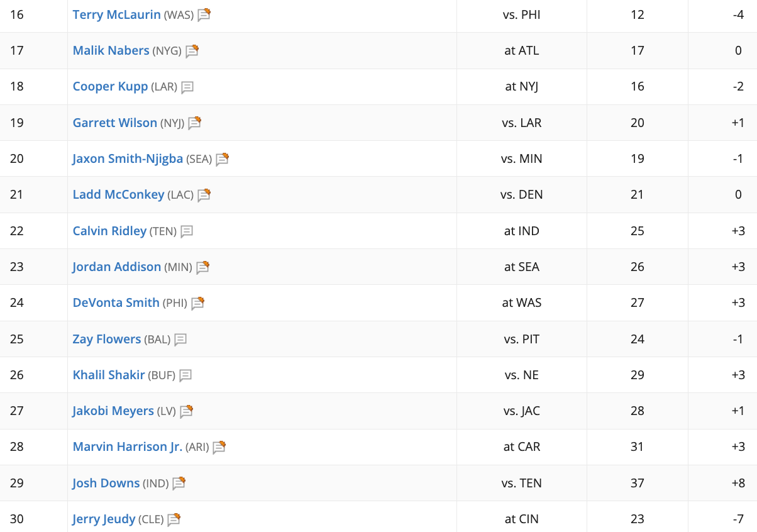Open the Josh Downs player page
757x532 pixels.
coord(106,483)
